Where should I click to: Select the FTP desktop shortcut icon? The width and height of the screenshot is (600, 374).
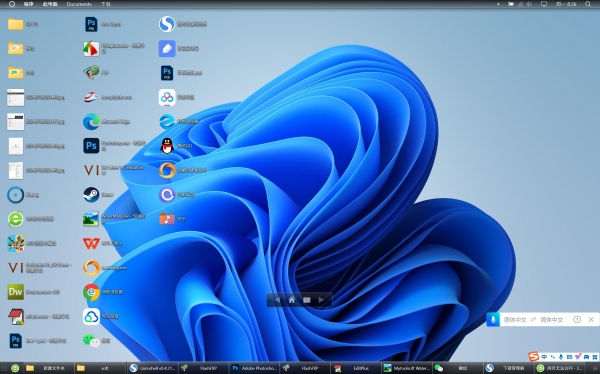tap(91, 73)
